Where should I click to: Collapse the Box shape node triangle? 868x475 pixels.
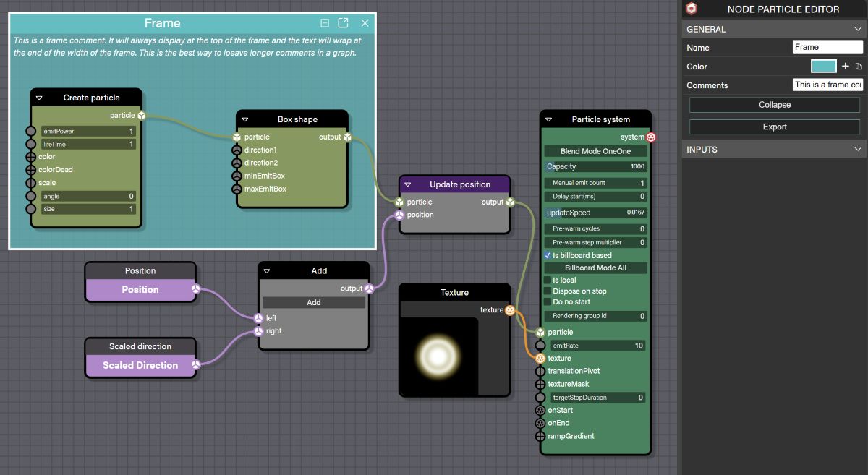(245, 119)
